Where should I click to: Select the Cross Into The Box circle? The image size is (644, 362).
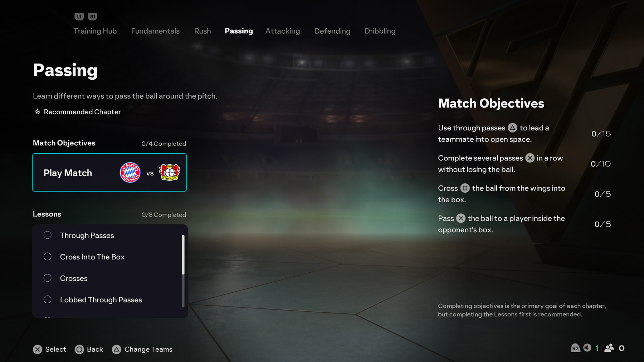tap(48, 257)
